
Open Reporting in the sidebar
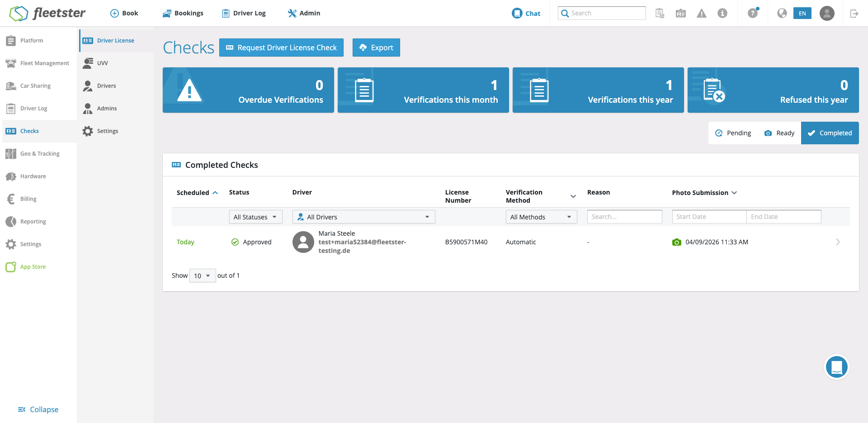tap(38, 222)
